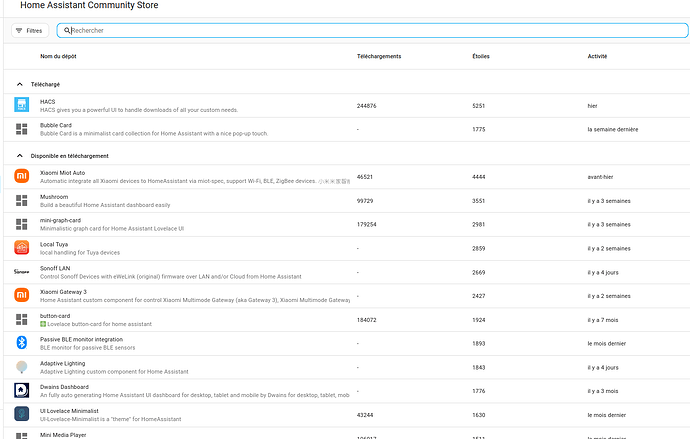This screenshot has width=690, height=439.
Task: Click the 1775 stars value
Action: click(x=478, y=130)
